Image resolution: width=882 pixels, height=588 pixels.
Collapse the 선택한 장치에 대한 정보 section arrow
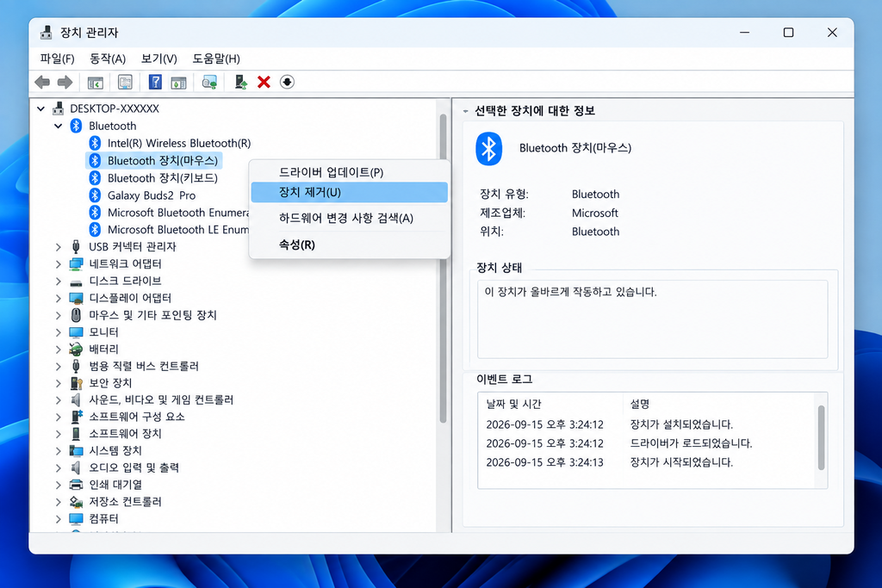click(466, 111)
